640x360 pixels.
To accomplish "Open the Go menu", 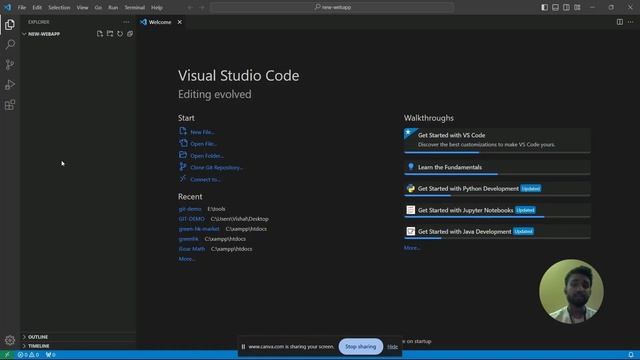I will coord(98,7).
